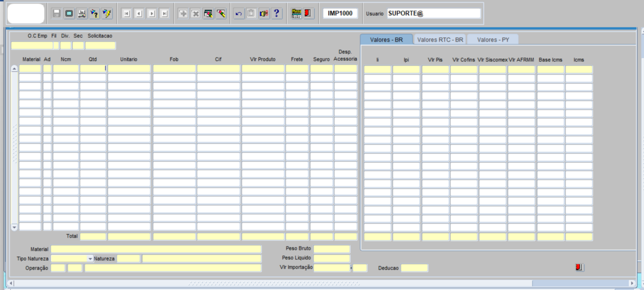Viewport: 644px width, 290px height.
Task: Select the Valores - BR tab
Action: pos(386,40)
